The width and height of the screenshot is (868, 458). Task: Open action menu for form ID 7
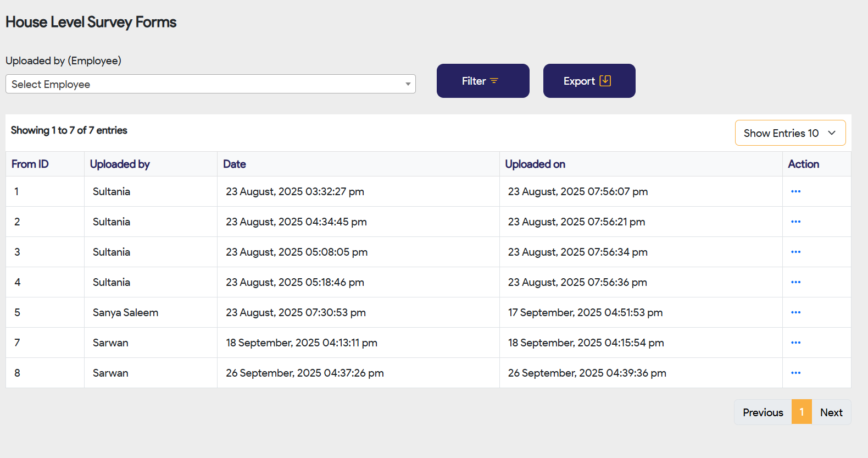(795, 343)
